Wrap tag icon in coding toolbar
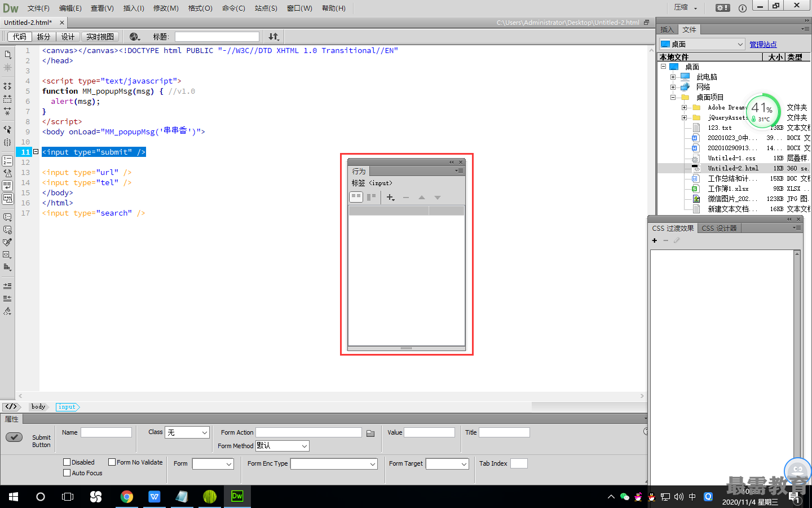The height and width of the screenshot is (508, 812). [7, 242]
